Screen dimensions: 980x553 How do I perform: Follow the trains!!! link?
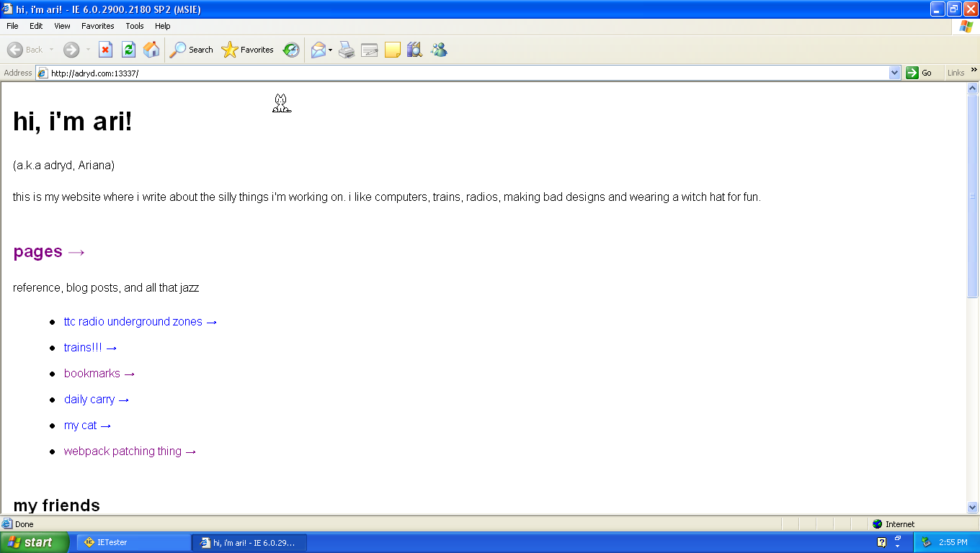81,348
